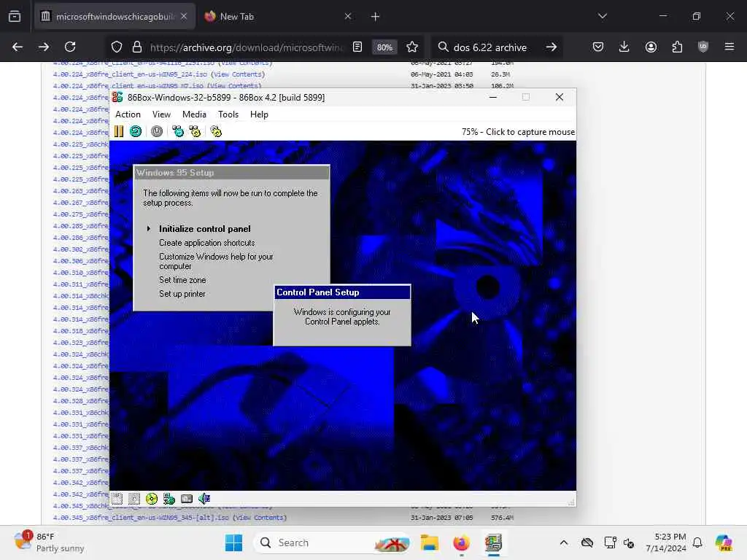Open Firefox View in the tab strip

pos(15,17)
